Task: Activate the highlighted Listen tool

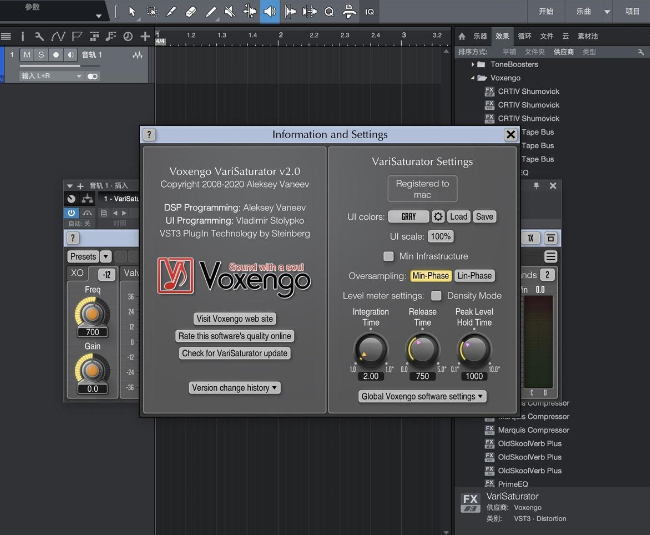Action: (270, 12)
